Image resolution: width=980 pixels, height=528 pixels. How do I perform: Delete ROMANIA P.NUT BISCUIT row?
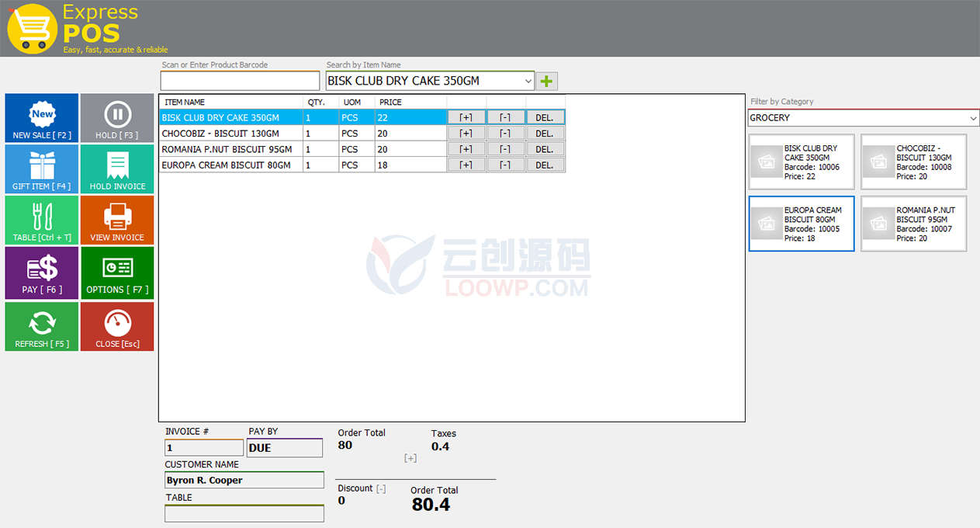pos(545,149)
